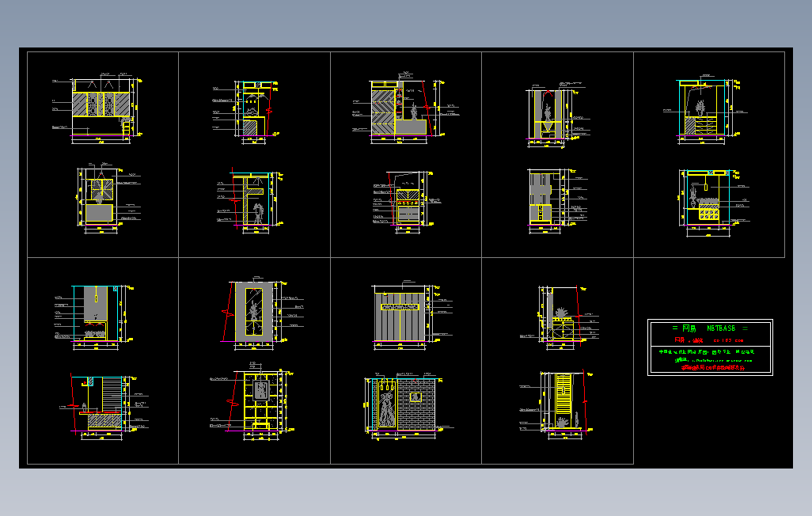812x516 pixels.
Task: Click the red text line under NETBASE
Action: point(709,340)
